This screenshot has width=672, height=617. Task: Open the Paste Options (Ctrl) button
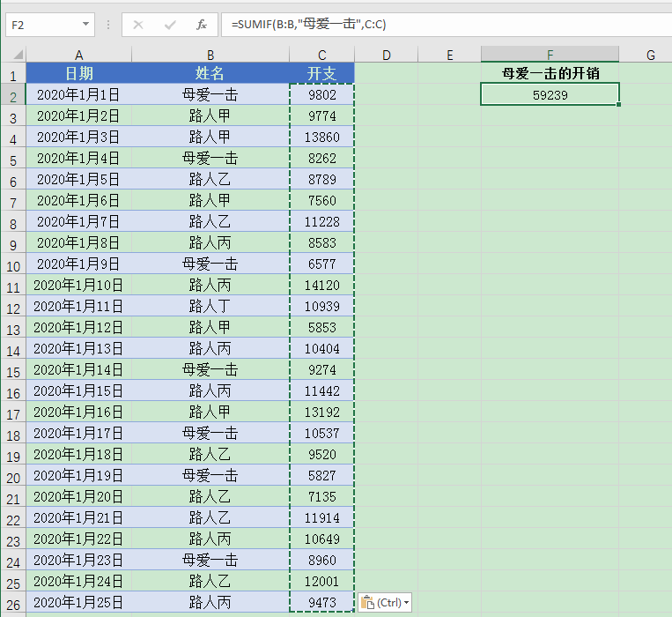(x=385, y=602)
